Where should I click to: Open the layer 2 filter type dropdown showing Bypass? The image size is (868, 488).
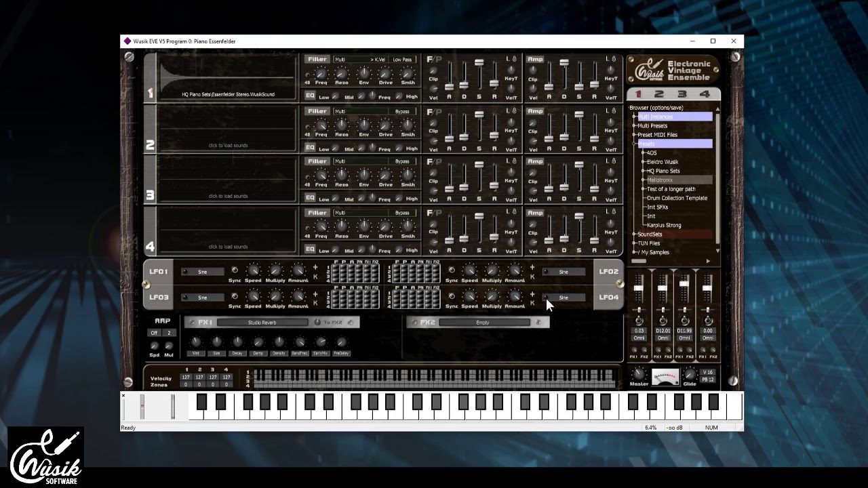[x=403, y=111]
